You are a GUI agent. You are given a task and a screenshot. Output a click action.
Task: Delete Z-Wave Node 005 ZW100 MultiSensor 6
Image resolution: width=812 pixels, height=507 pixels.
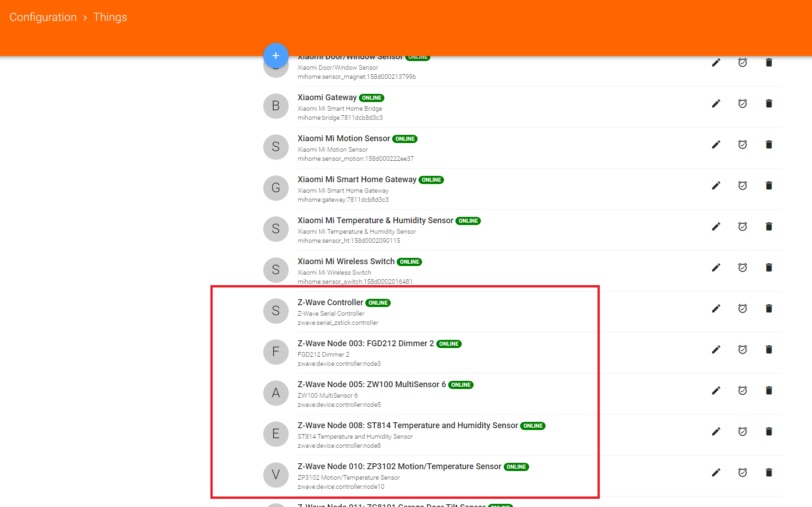769,390
